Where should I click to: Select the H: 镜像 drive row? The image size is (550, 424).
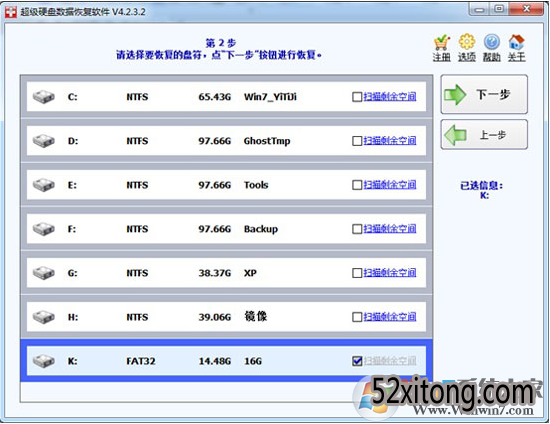click(226, 317)
